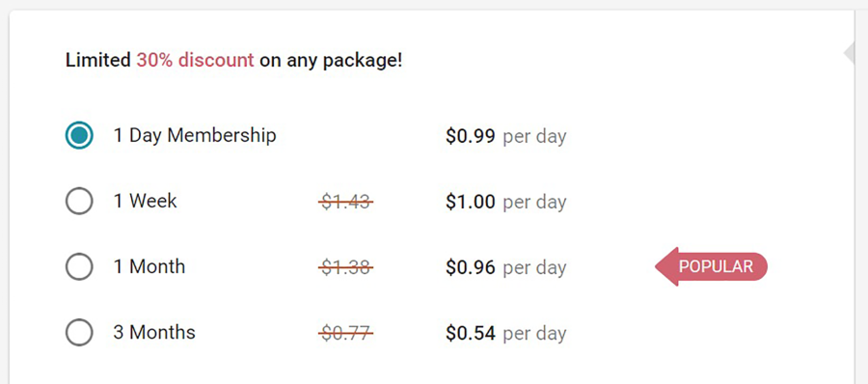Click the crossed-out $1.38 price

pos(346,268)
